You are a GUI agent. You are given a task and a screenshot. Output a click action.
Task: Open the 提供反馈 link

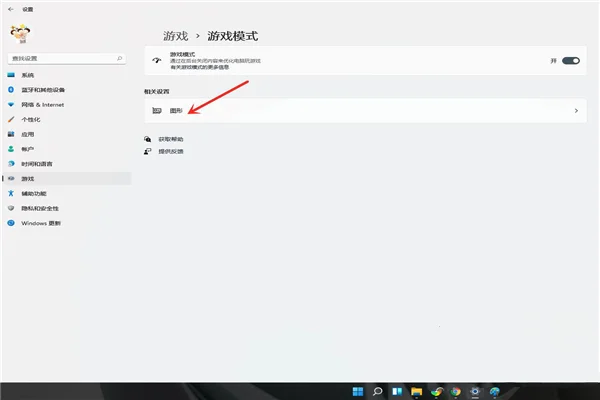(171, 151)
